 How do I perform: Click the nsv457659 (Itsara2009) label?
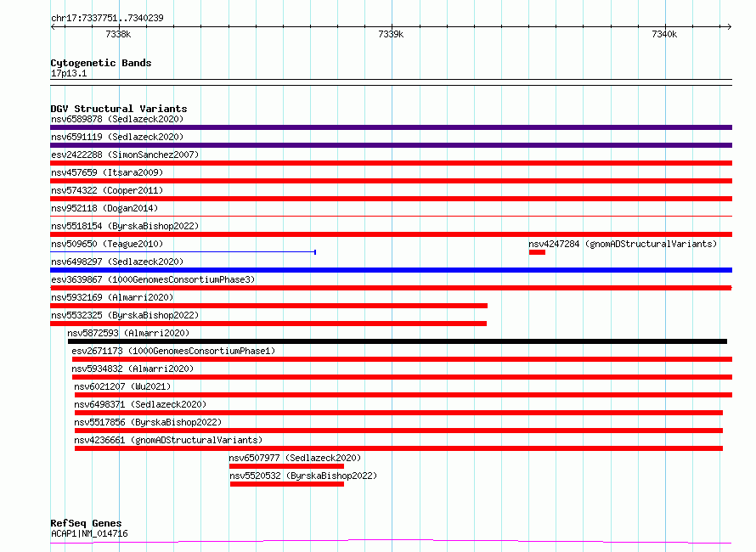(106, 172)
